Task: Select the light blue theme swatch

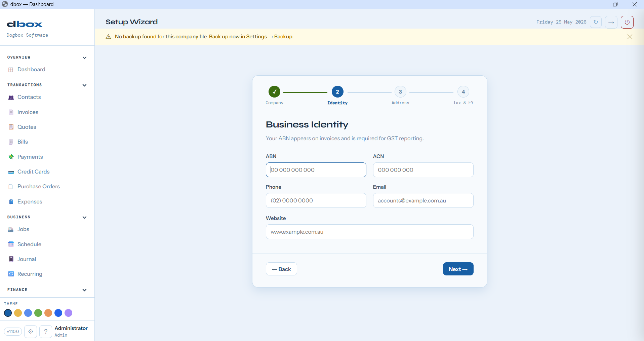Action: point(28,313)
